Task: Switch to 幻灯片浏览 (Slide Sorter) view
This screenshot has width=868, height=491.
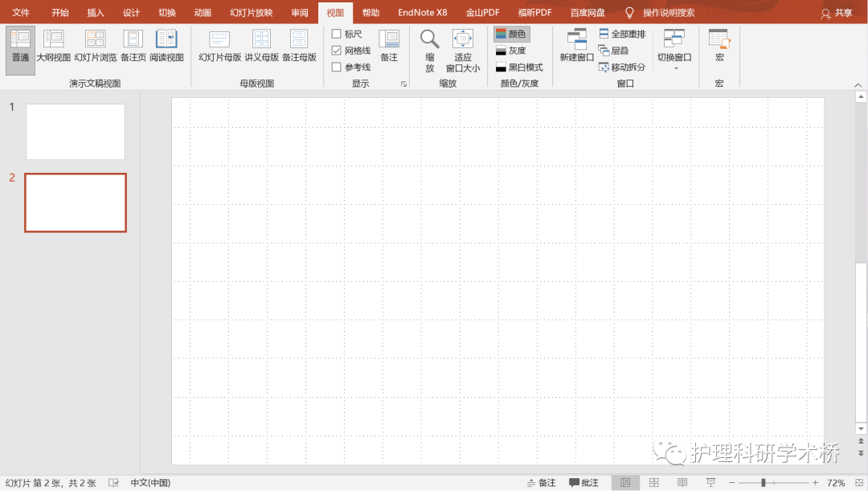Action: 95,47
